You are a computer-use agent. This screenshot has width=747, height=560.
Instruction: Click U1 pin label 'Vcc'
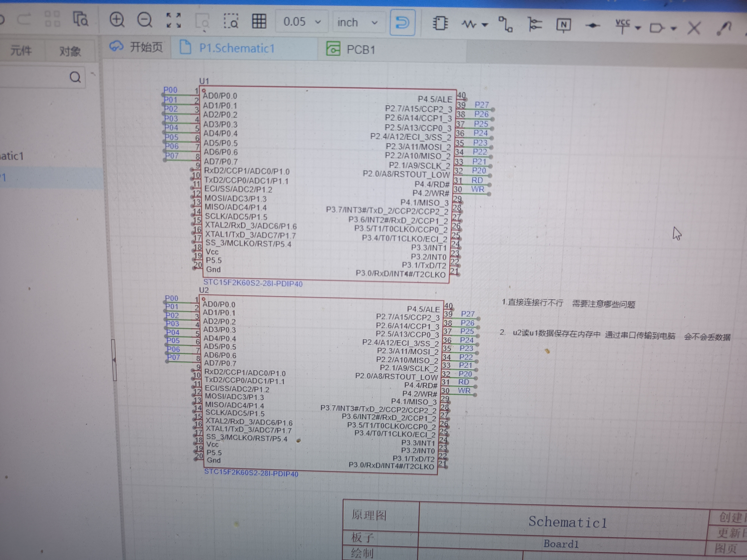[212, 252]
